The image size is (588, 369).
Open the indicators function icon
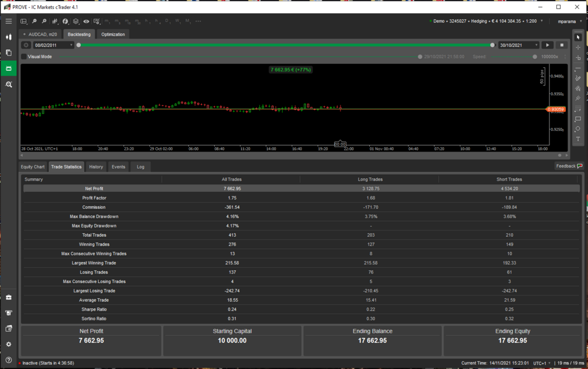[x=66, y=22]
